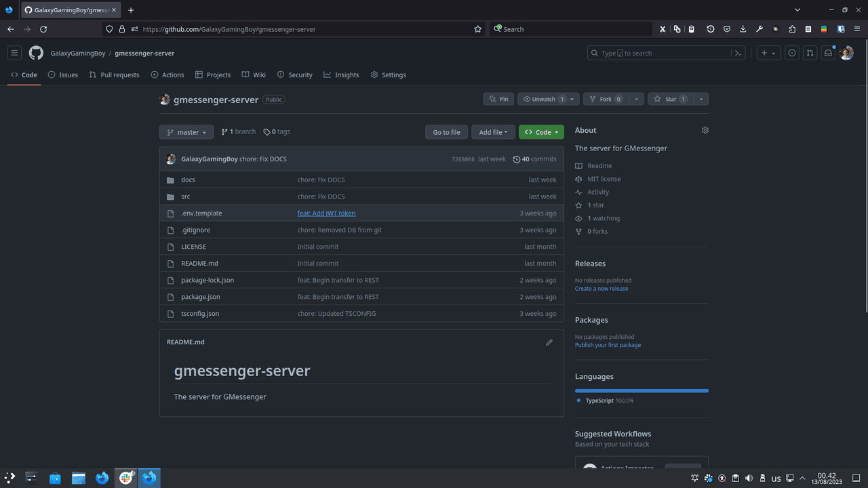Viewport: 868px width, 488px height.
Task: Expand the green Code dropdown
Action: click(x=543, y=132)
